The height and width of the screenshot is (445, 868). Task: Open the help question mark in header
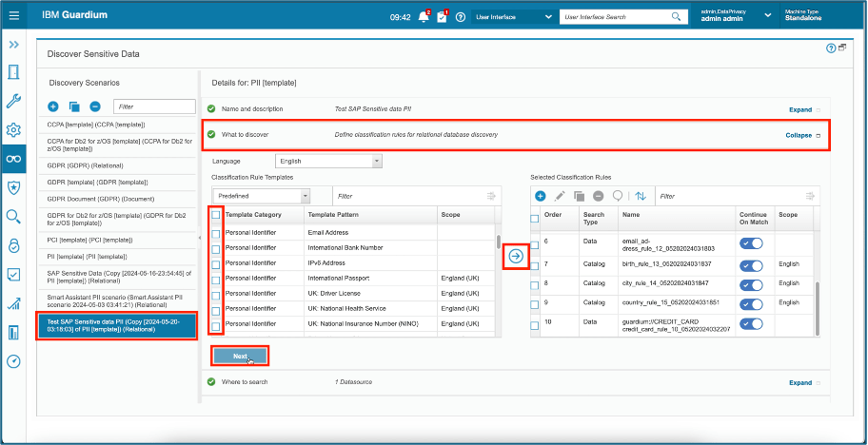pyautogui.click(x=460, y=17)
